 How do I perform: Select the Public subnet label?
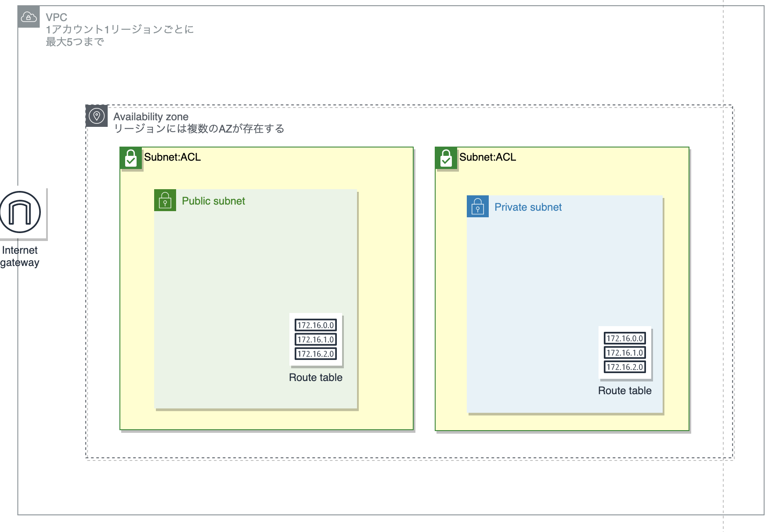click(x=213, y=201)
